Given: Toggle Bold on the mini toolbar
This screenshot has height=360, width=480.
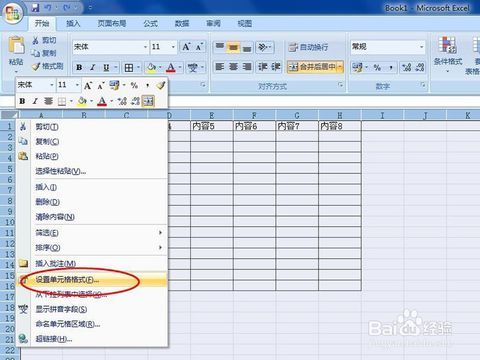Looking at the screenshot, I should 22,101.
